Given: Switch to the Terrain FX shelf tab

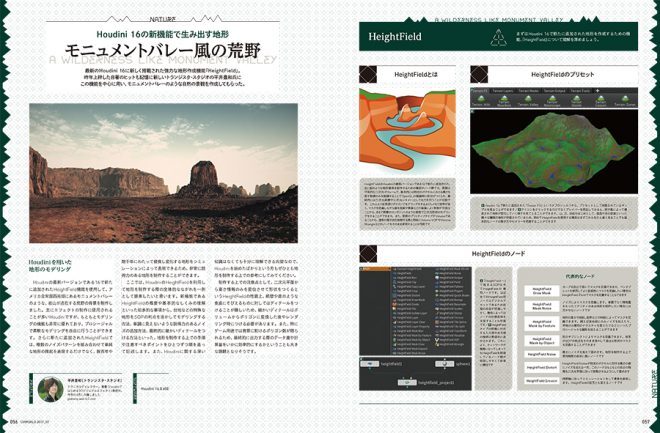Looking at the screenshot, I should pyautogui.click(x=479, y=91).
